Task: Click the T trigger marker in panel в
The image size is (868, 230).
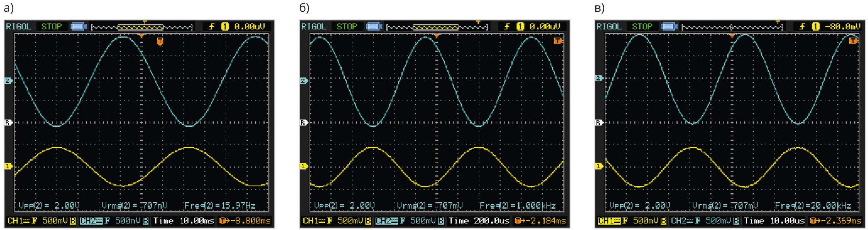Action: coord(853,41)
